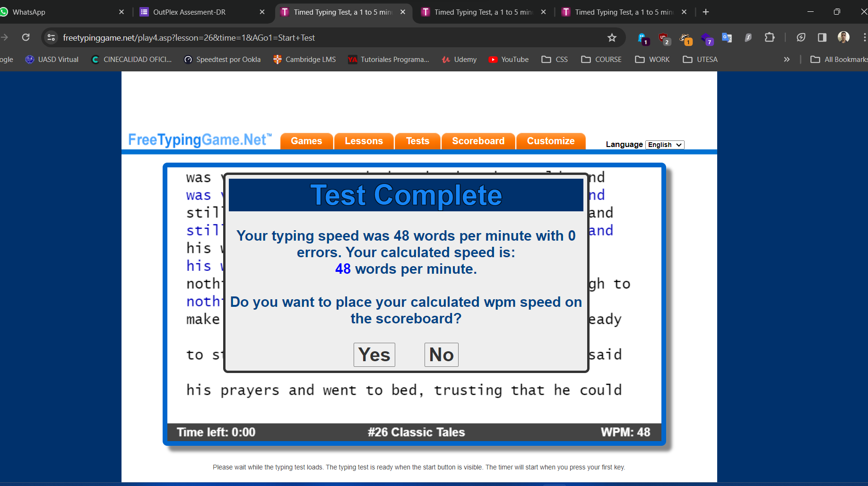Screen dimensions: 868x486
Task: Close the WhatsApp tab
Action: 122,12
